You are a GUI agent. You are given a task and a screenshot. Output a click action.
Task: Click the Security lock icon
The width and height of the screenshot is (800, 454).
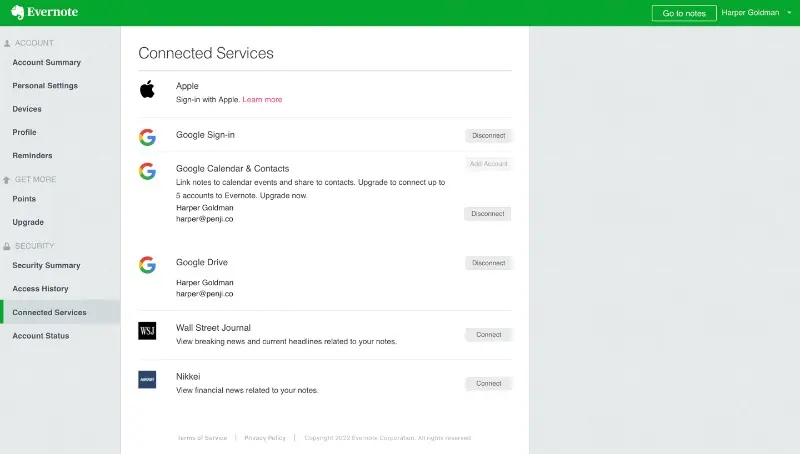click(7, 246)
